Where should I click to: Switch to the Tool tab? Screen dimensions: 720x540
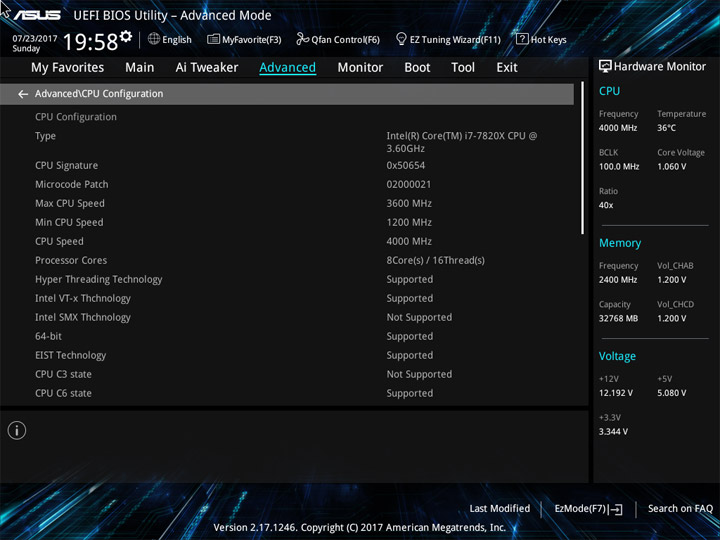point(463,68)
